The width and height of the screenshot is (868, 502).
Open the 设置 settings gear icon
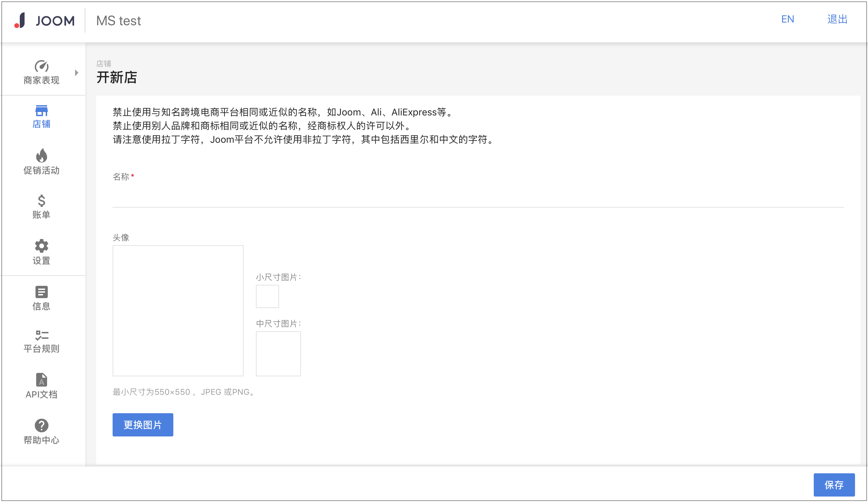(41, 246)
